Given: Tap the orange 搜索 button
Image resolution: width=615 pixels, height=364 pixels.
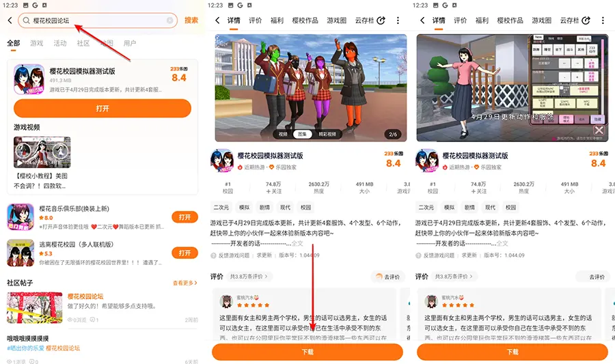Looking at the screenshot, I should click(191, 20).
